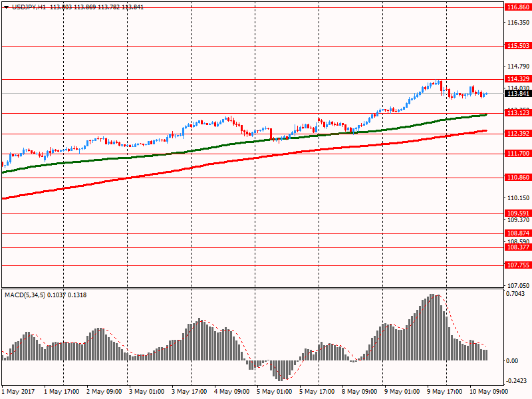Select the 109.591 price level label
532x399 pixels.
click(x=518, y=213)
